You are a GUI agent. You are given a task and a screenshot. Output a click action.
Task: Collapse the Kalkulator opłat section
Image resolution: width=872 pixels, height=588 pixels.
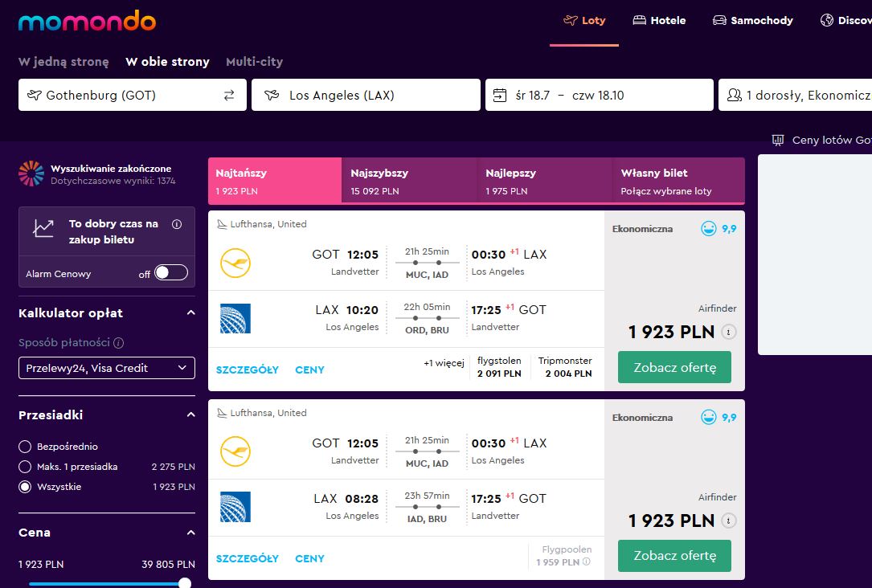190,313
